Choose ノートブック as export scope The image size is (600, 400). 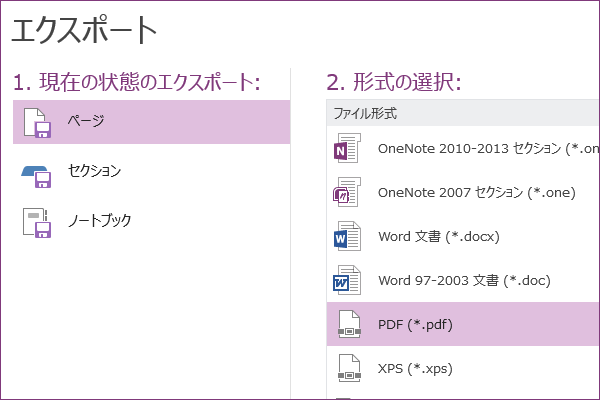pos(152,221)
